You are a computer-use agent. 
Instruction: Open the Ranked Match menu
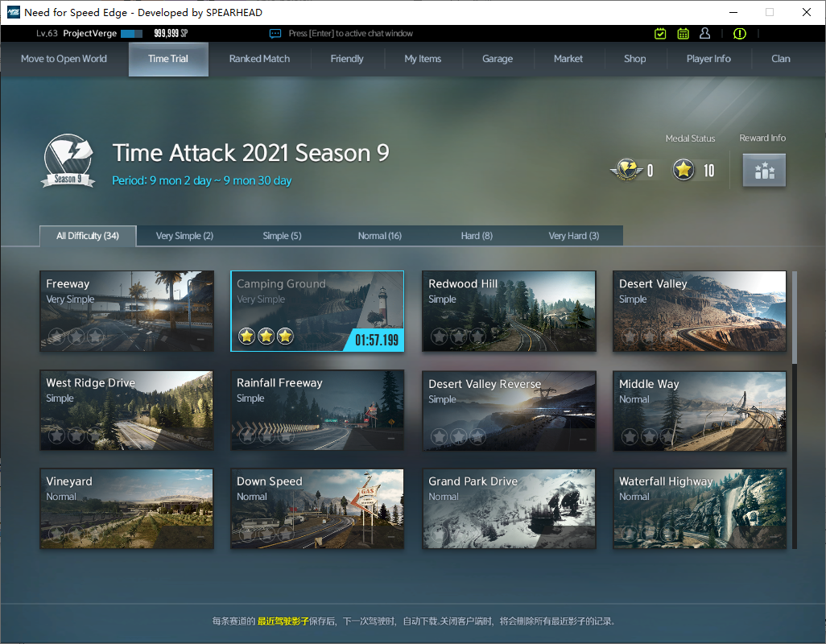259,59
